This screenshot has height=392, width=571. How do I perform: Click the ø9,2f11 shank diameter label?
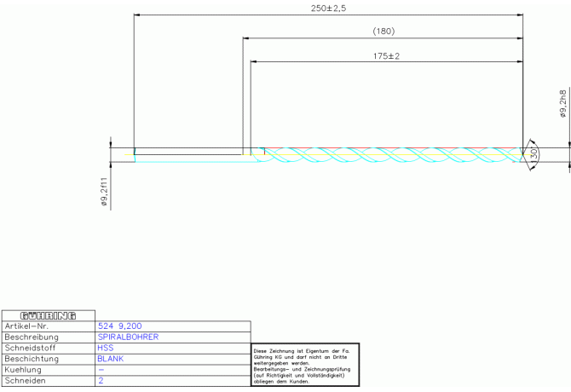(104, 192)
